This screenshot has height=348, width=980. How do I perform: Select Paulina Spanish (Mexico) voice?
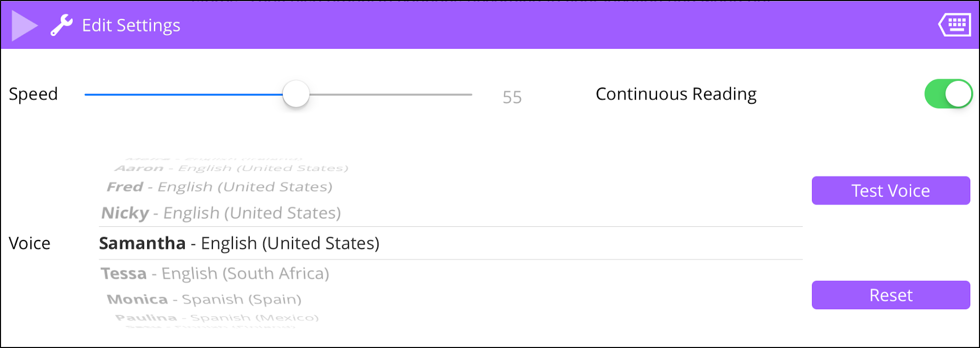217,318
